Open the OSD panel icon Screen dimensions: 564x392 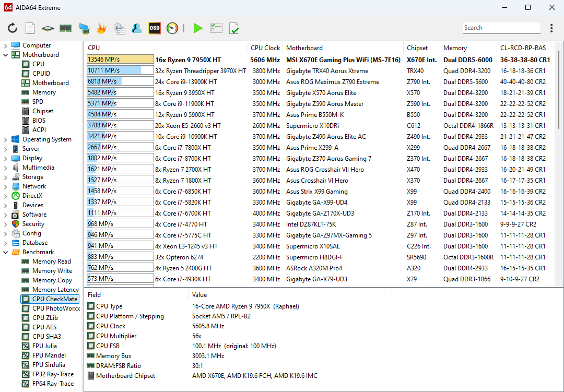(x=155, y=28)
